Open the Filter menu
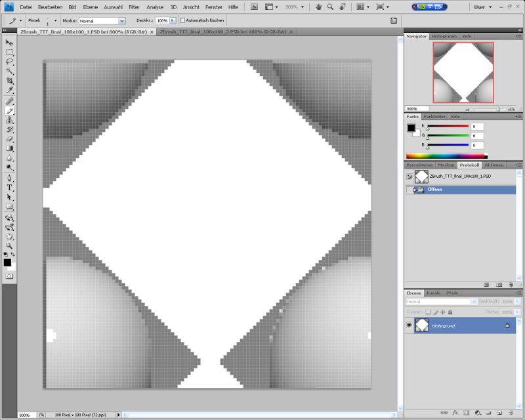525x420 pixels. 134,7
